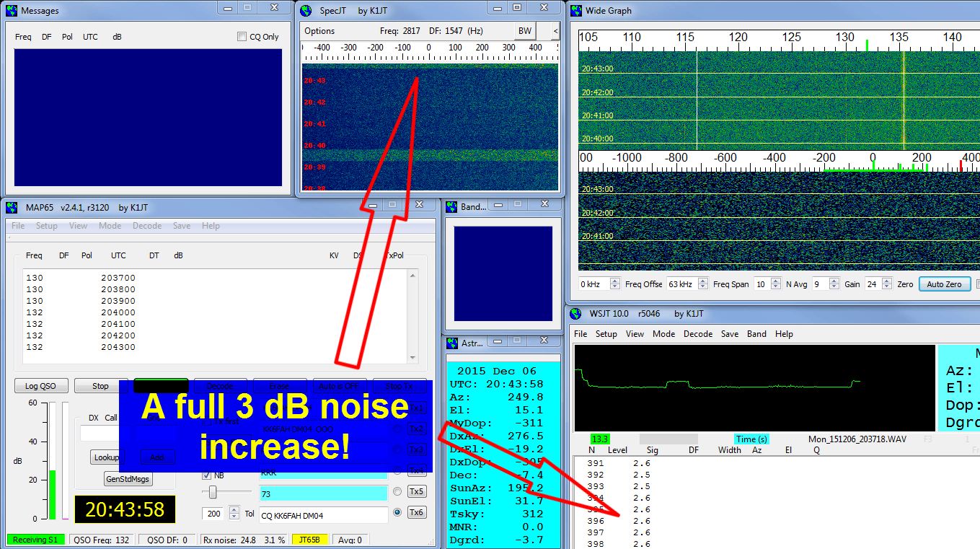Click the Lookup button

click(106, 457)
